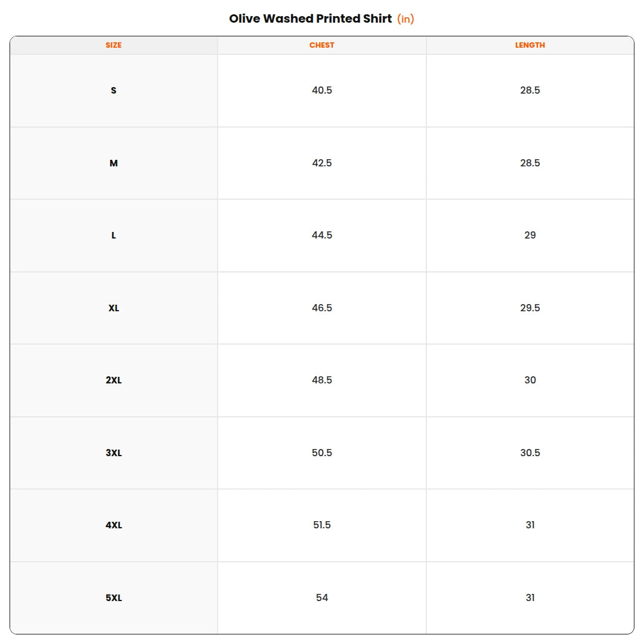
Task: Click the 54 chest value
Action: coord(321,598)
